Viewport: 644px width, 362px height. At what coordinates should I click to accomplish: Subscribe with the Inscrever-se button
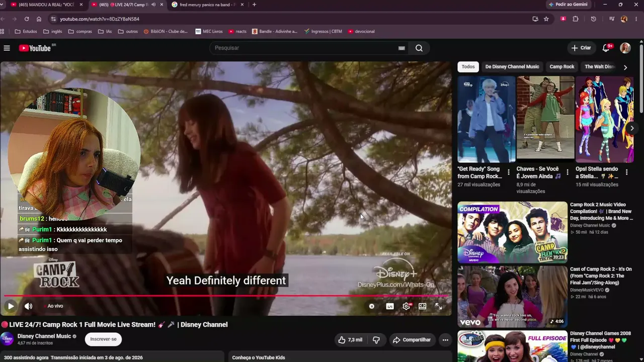(103, 339)
